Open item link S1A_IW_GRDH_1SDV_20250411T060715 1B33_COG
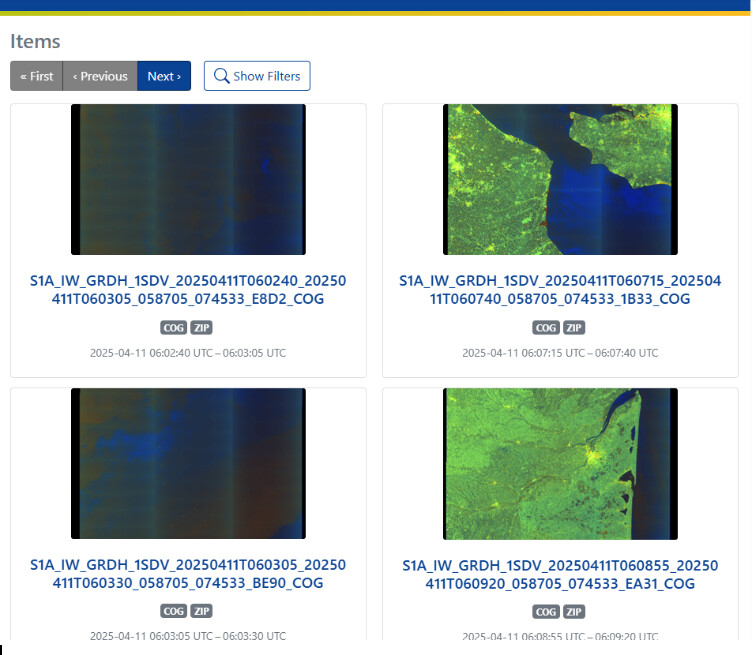This screenshot has width=756, height=655. [560, 290]
